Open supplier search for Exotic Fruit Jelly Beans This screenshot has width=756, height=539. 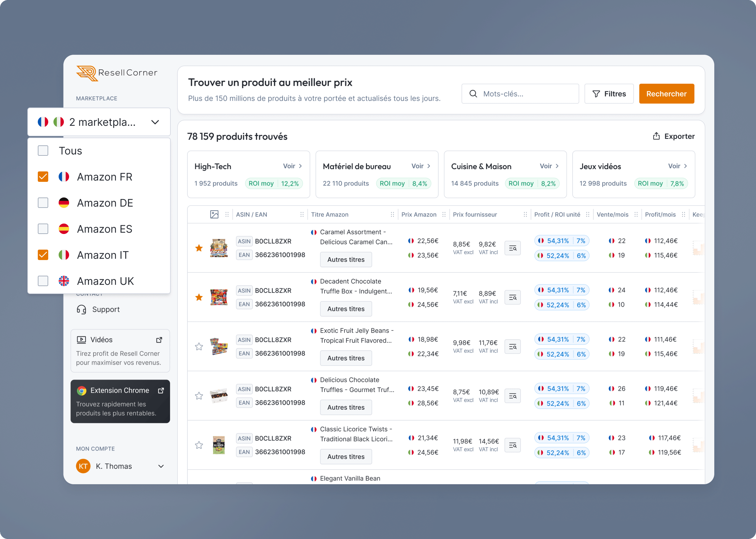[x=512, y=346]
